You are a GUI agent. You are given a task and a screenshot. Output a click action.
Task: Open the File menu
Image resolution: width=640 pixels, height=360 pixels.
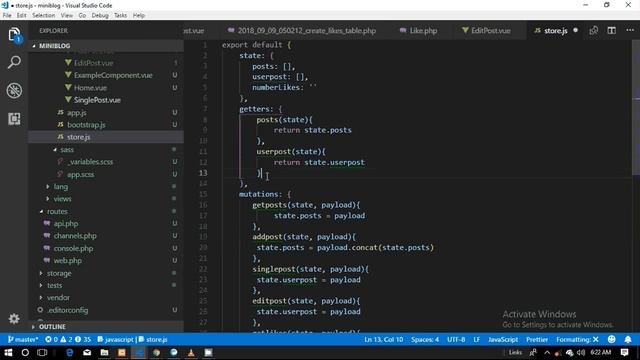pos(7,16)
